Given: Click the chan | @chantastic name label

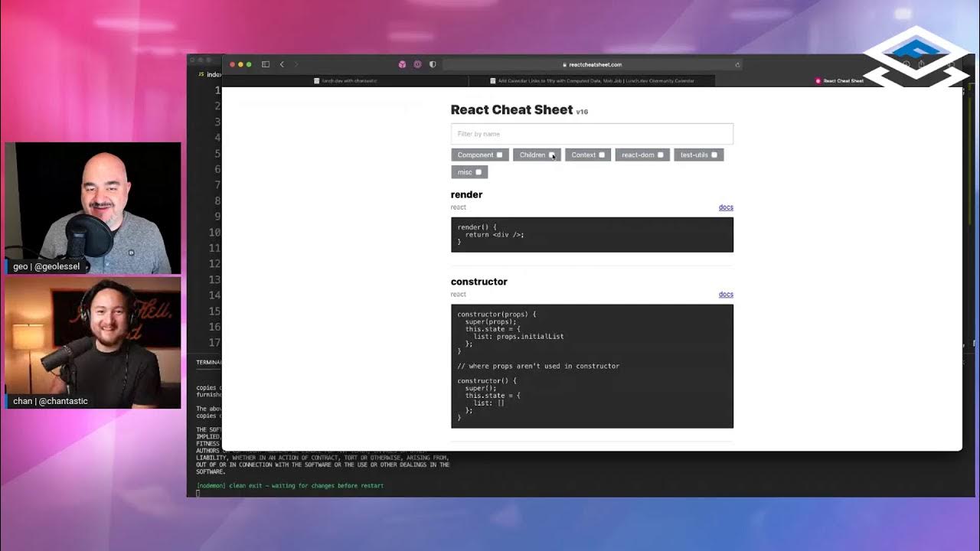Looking at the screenshot, I should pyautogui.click(x=51, y=401).
